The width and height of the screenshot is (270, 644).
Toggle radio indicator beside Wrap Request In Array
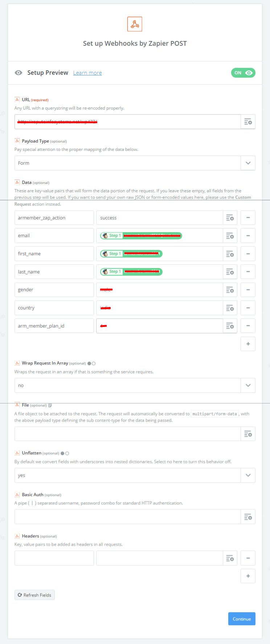tap(91, 363)
